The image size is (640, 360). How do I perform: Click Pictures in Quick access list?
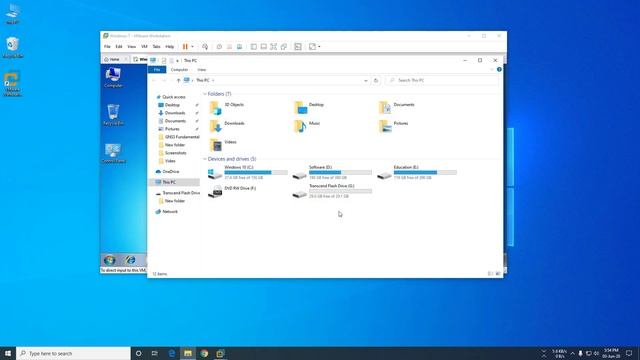[x=172, y=129]
